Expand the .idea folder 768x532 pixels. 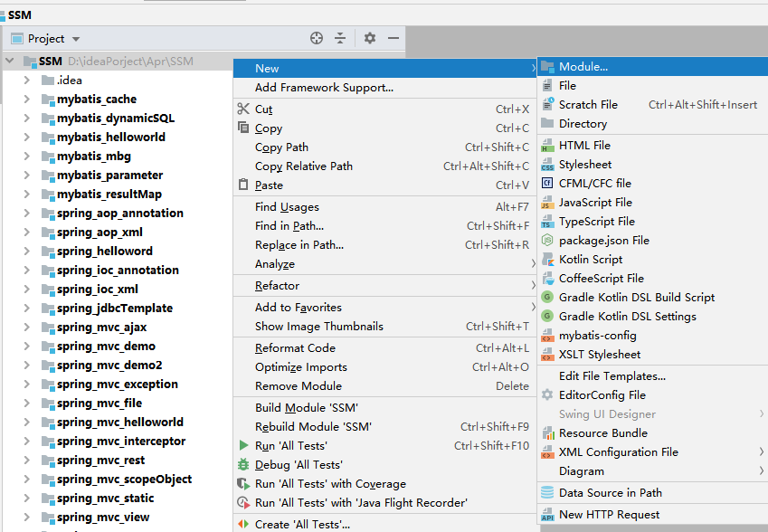pos(27,81)
